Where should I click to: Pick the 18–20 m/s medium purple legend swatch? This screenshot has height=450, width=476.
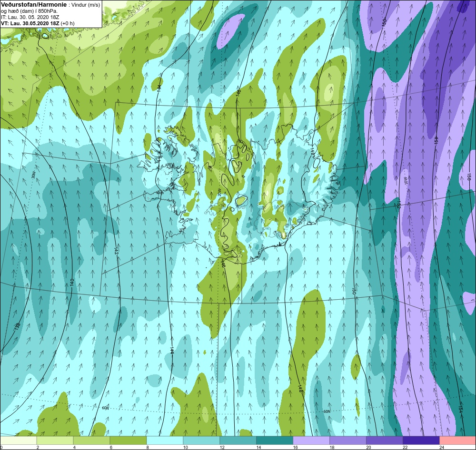[x=348, y=440]
